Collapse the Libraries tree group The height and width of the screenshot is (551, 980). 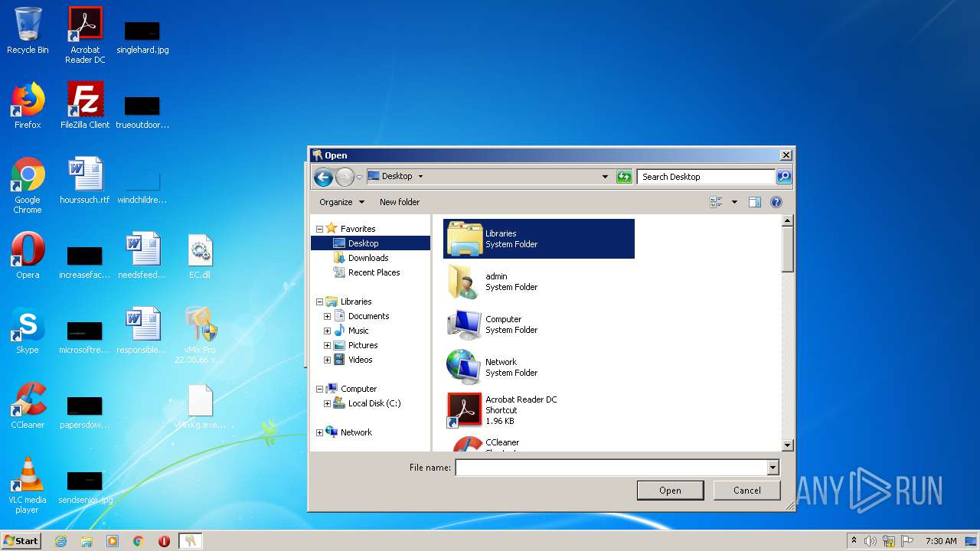319,302
